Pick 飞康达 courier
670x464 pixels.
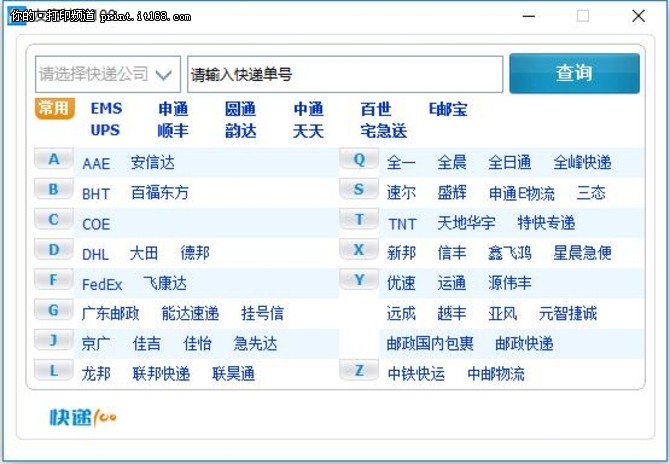tap(165, 283)
